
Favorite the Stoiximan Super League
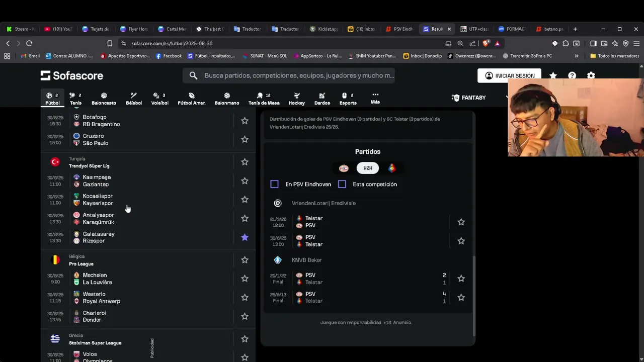245,339
